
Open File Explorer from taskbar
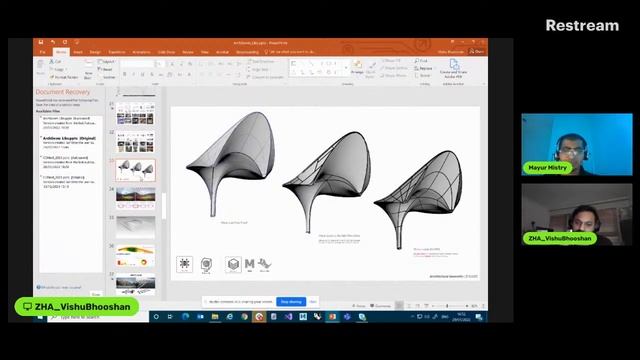(215, 317)
